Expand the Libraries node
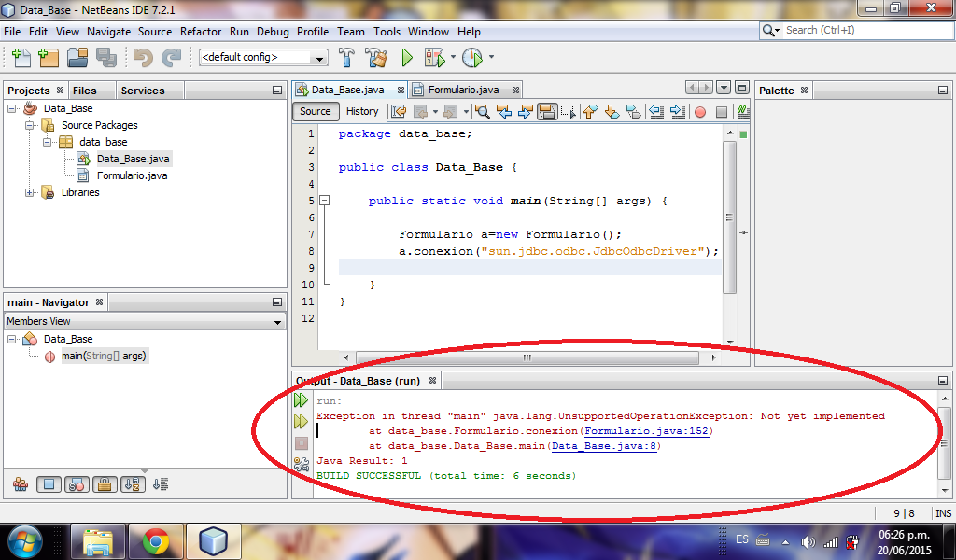The height and width of the screenshot is (560, 956). tap(29, 192)
